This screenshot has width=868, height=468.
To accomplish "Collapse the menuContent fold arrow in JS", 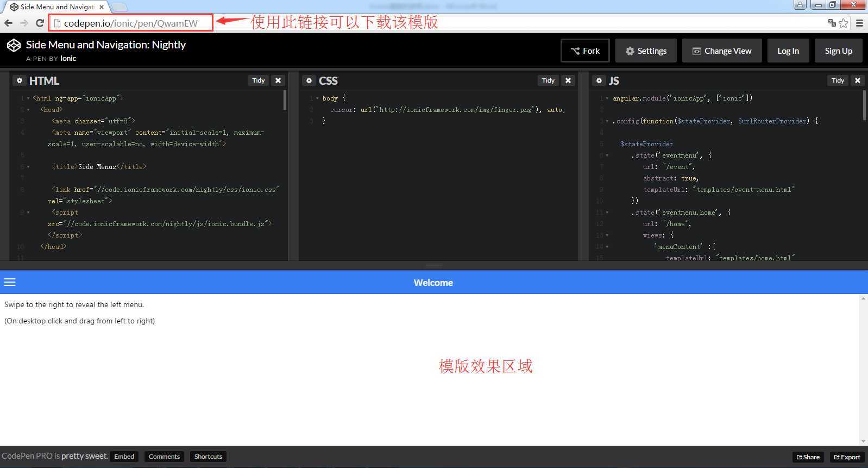I will (x=607, y=247).
